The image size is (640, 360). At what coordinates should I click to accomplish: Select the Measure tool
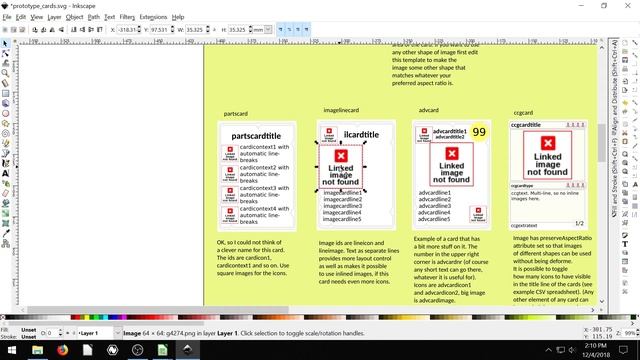(x=5, y=83)
